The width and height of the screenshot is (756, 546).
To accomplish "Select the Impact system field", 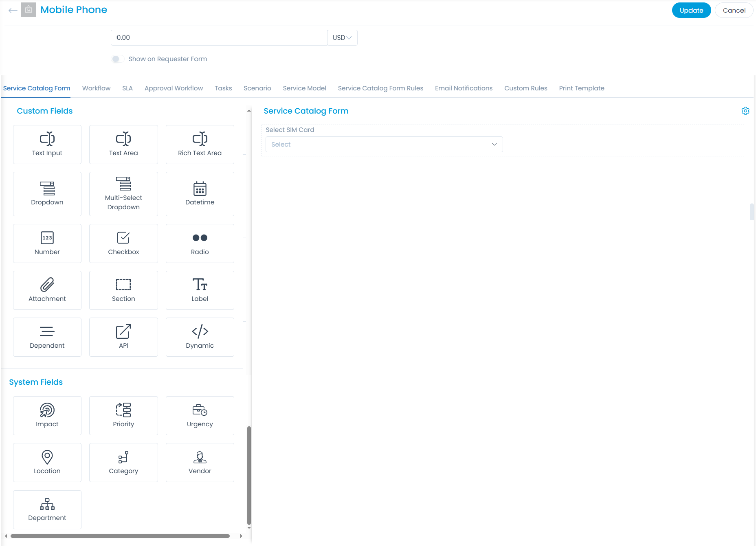I will [47, 415].
